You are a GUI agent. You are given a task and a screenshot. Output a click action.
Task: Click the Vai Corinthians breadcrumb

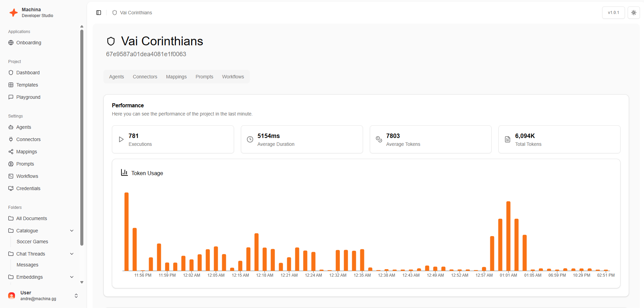click(136, 13)
